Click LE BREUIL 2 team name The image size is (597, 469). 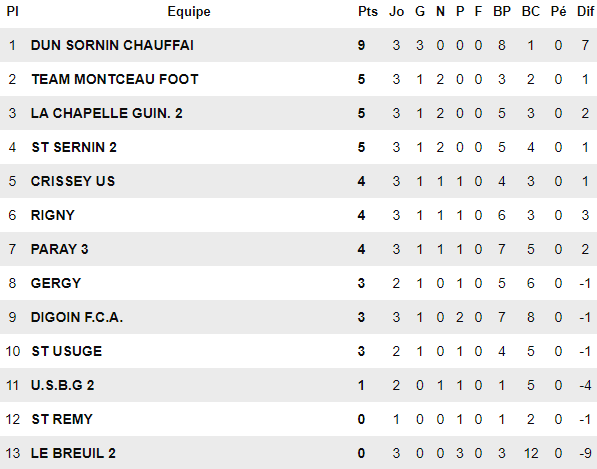coord(73,453)
